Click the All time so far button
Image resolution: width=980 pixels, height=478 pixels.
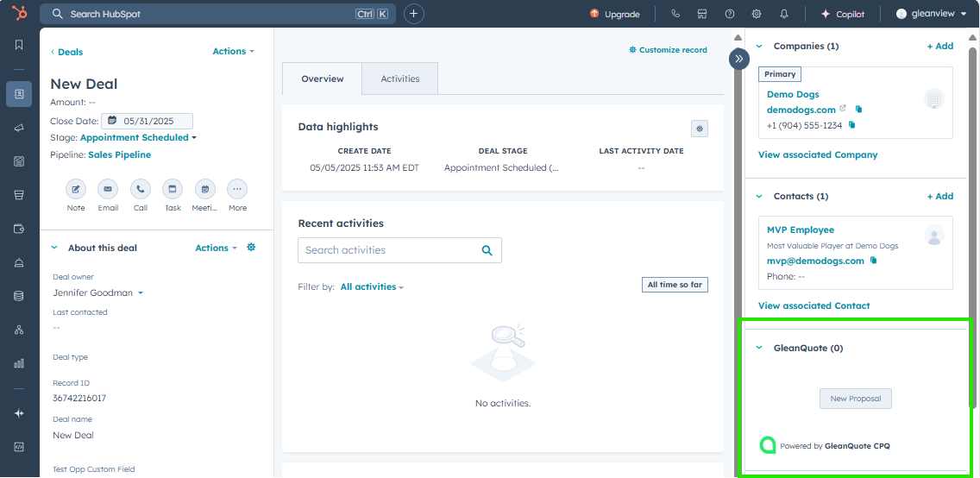pyautogui.click(x=675, y=285)
